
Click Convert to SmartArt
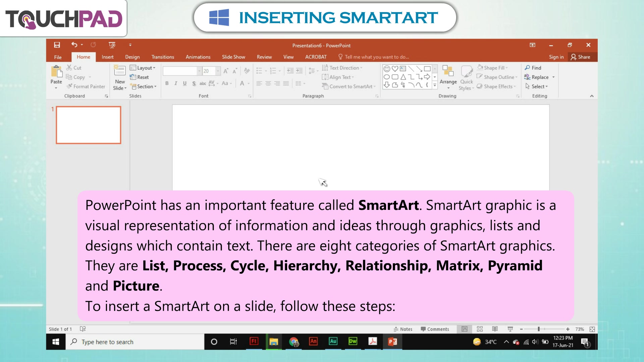[348, 87]
